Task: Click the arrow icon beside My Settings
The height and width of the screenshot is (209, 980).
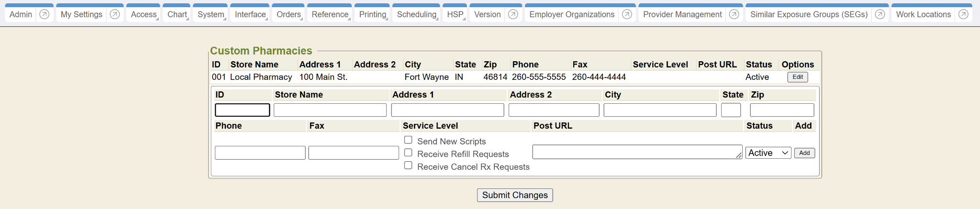Action: coord(114,14)
